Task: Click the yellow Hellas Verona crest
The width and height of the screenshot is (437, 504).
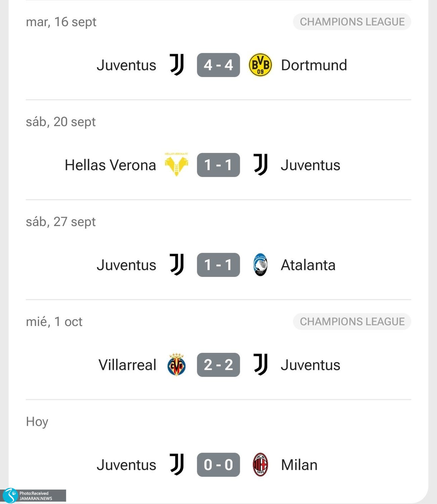Action: pos(176,164)
